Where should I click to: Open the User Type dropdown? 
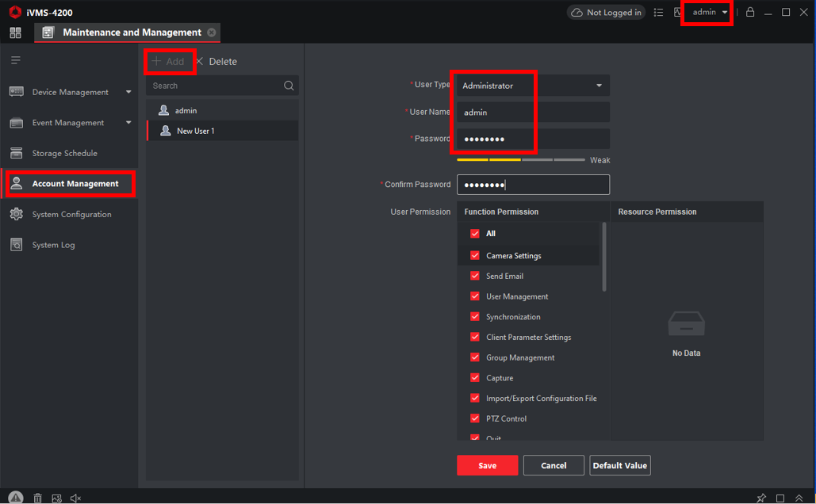[x=599, y=86]
